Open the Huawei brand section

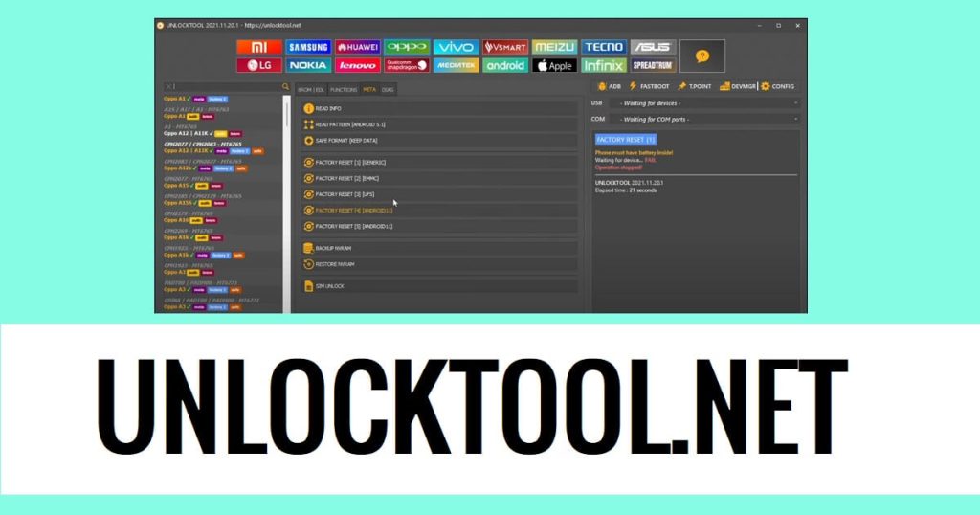(358, 47)
